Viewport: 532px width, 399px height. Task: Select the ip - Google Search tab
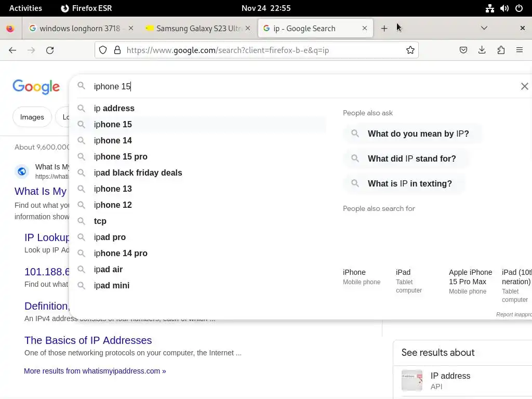(315, 29)
